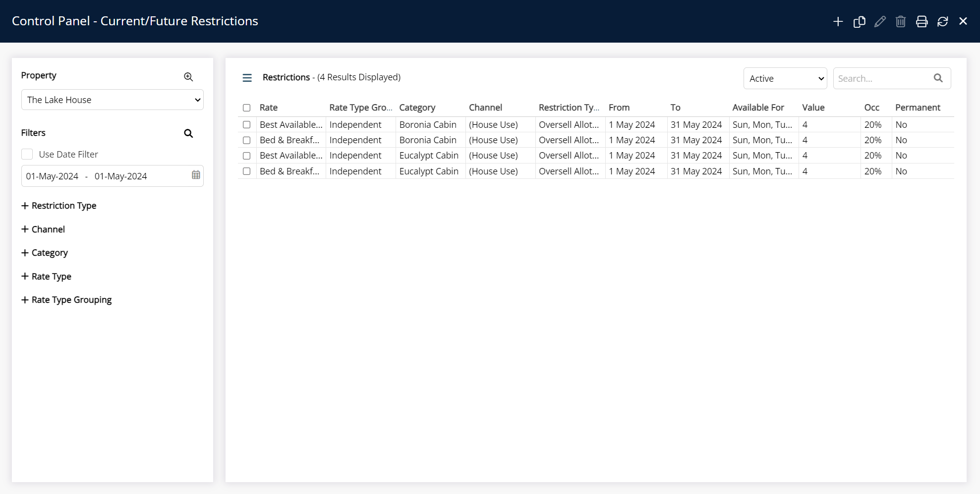Sort by the Permanent column header
980x494 pixels.
coord(918,108)
